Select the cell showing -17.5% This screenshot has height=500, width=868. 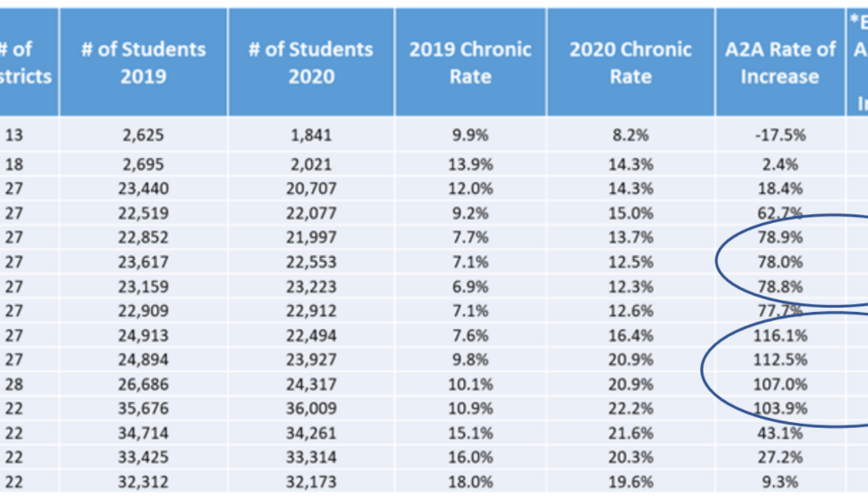[780, 135]
